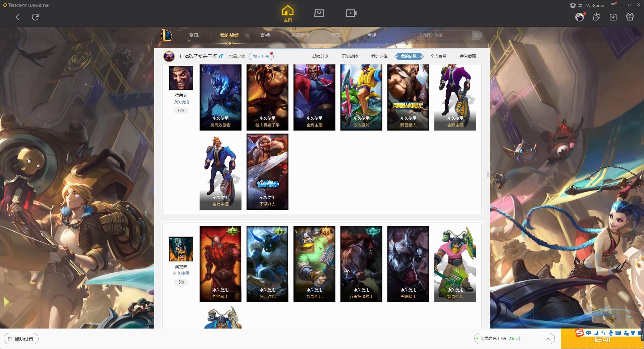Open the 烈焰猛士 skin card
The width and height of the screenshot is (644, 349).
[220, 264]
